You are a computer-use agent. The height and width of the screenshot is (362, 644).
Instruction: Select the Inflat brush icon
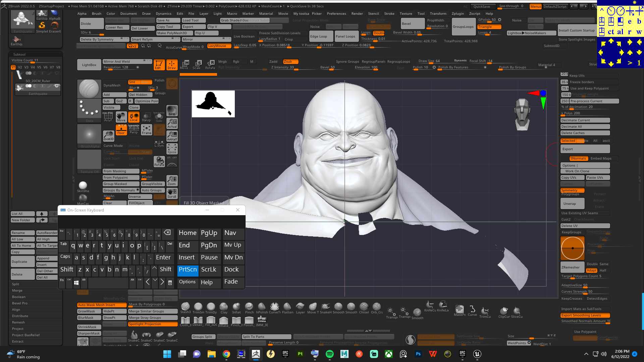pos(236,308)
